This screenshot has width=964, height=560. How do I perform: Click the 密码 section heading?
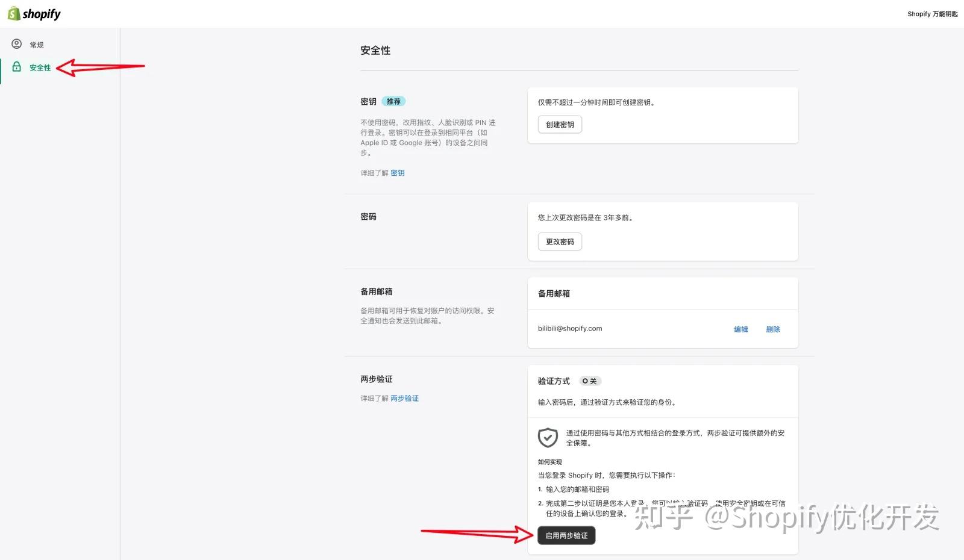pyautogui.click(x=368, y=217)
